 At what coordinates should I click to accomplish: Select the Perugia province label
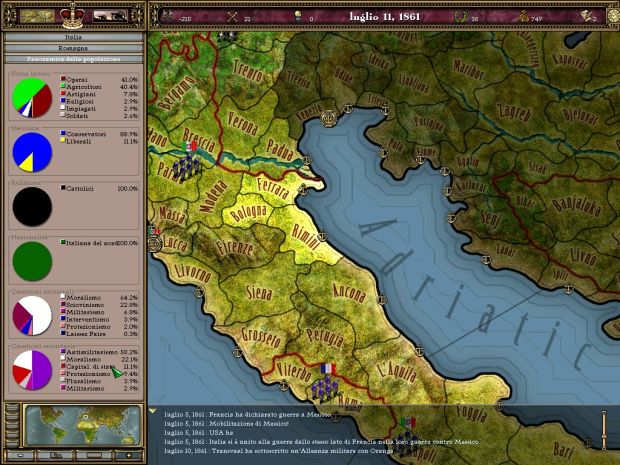[x=325, y=337]
